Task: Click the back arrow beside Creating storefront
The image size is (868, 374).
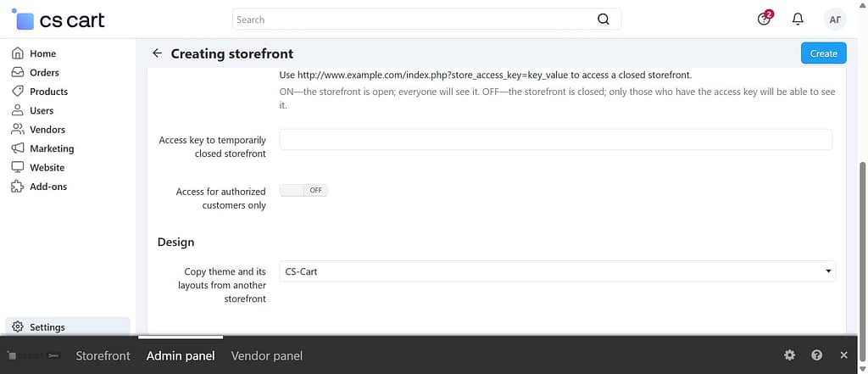Action: [157, 53]
